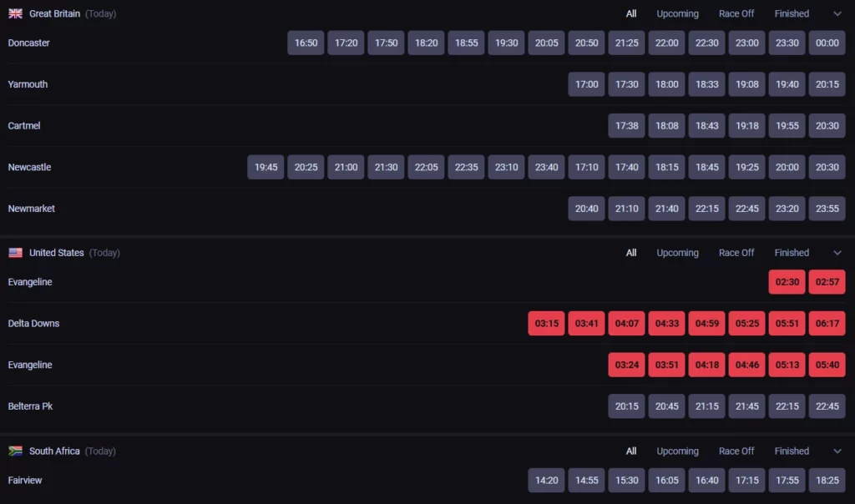The height and width of the screenshot is (504, 855).
Task: Show Upcoming races for United States
Action: click(677, 253)
